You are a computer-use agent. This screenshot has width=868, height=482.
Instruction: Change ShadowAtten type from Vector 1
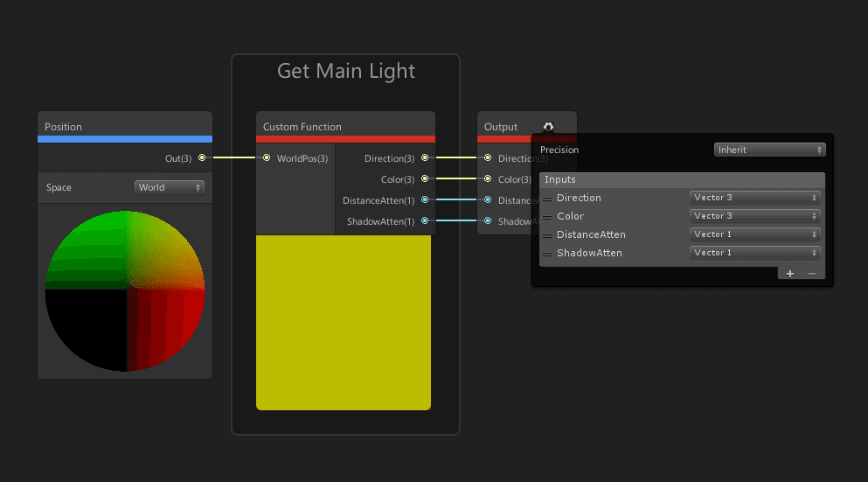click(x=754, y=253)
